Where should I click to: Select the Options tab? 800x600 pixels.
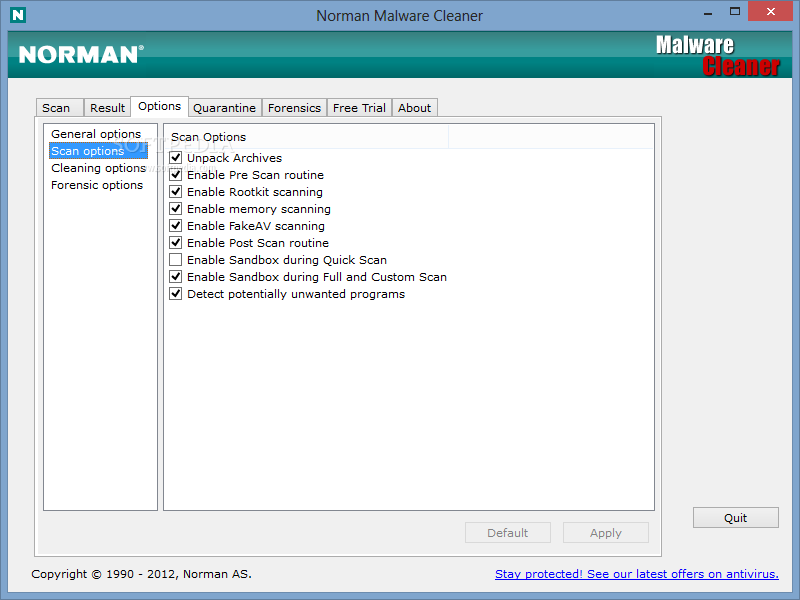pos(160,106)
